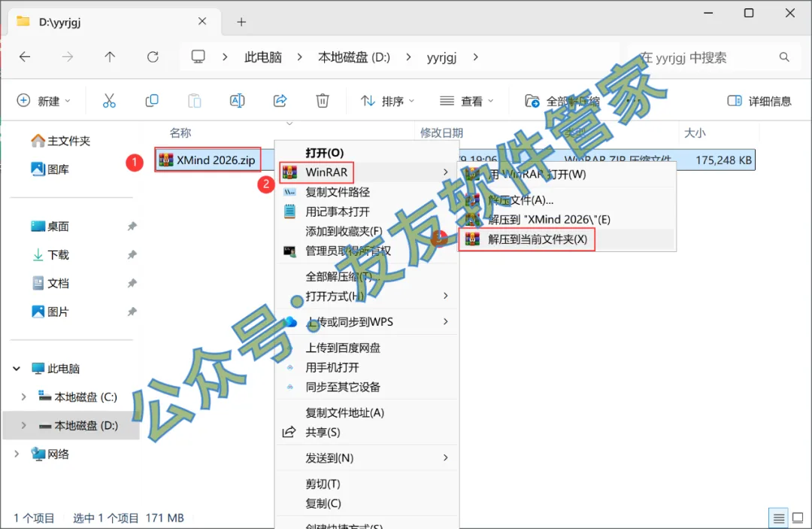Click the computer monitor icon in address bar

(x=198, y=56)
